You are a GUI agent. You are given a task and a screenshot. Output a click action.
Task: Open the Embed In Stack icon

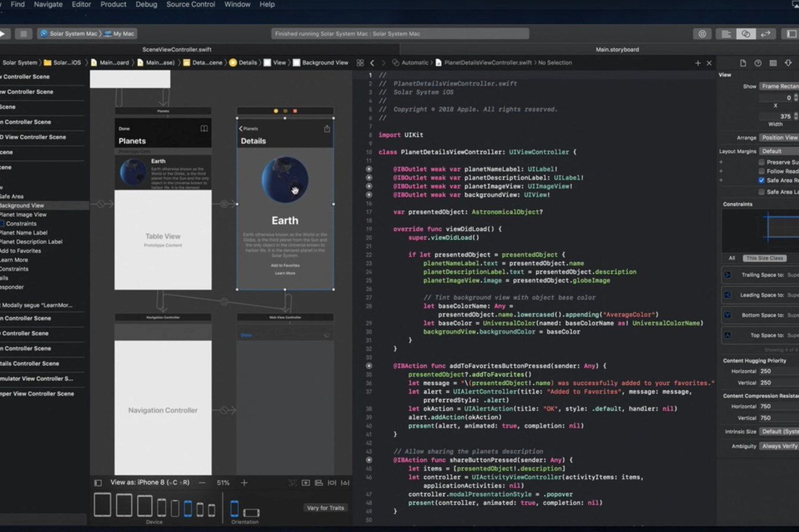coord(305,482)
